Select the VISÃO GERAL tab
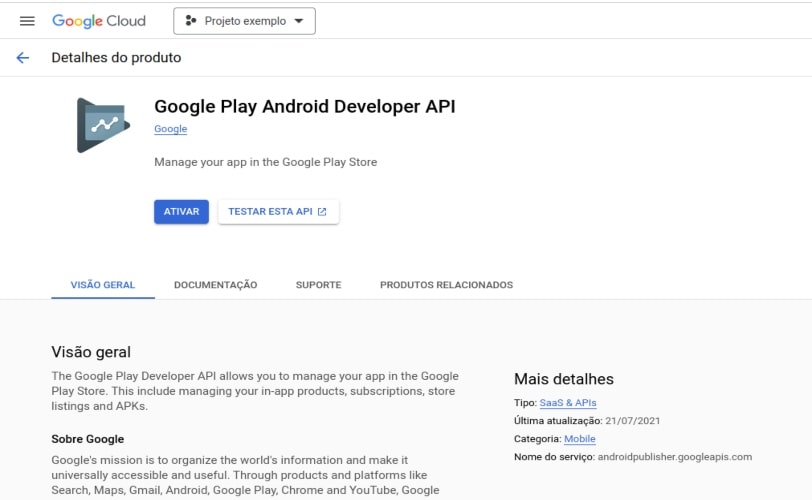Image resolution: width=812 pixels, height=500 pixels. (103, 285)
